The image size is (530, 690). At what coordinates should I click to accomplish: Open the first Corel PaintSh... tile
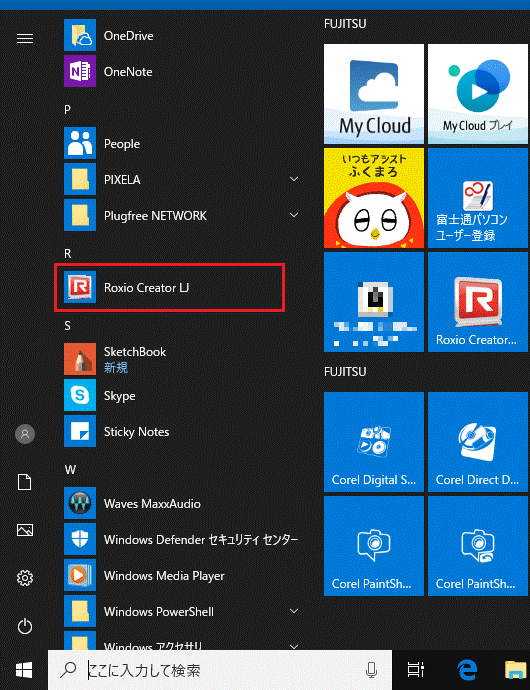(374, 546)
